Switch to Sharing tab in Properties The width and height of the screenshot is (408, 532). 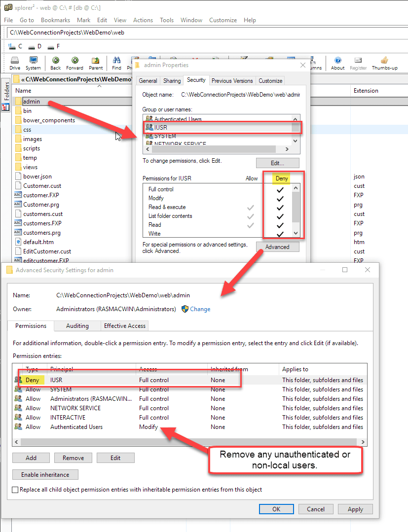coord(172,81)
